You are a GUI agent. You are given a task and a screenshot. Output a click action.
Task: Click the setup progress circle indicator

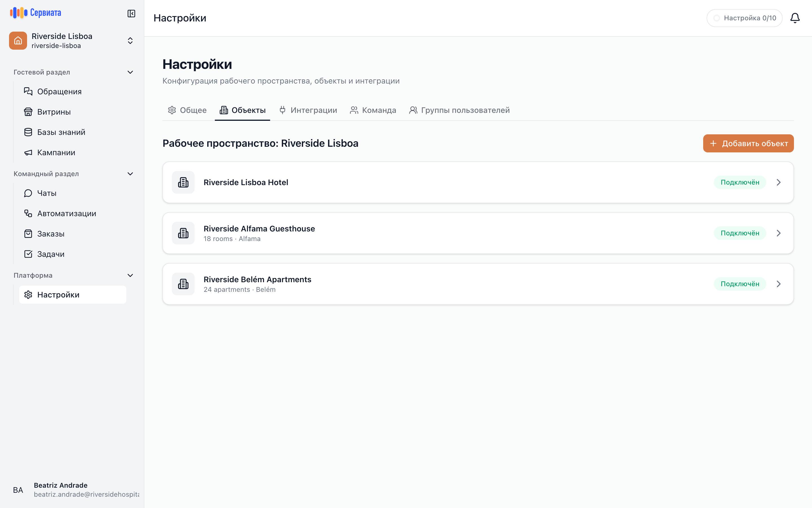pyautogui.click(x=716, y=18)
